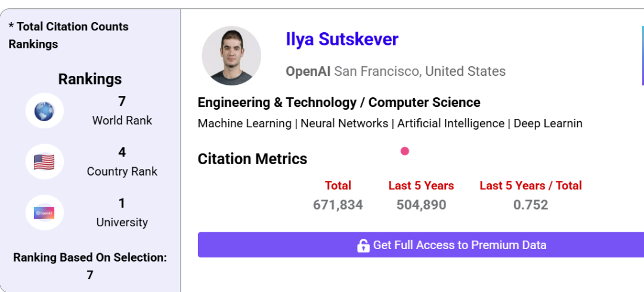This screenshot has width=644, height=292.
Task: Click the United States flag icon
Action: (x=44, y=162)
